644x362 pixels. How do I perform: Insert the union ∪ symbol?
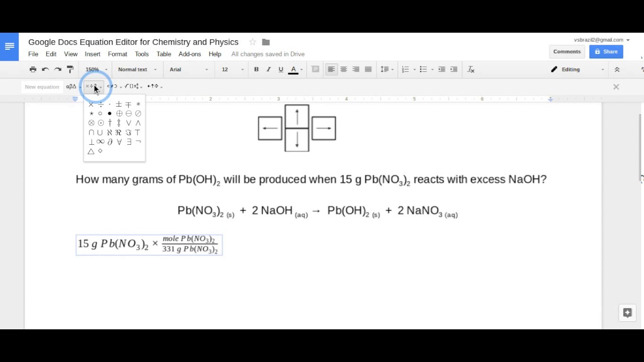[x=100, y=132]
